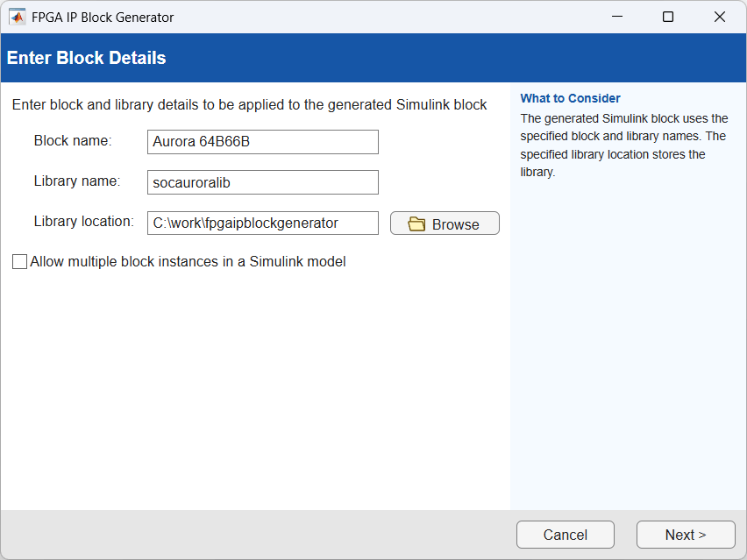Click the folder icon on Browse button
747x560 pixels.
click(416, 223)
